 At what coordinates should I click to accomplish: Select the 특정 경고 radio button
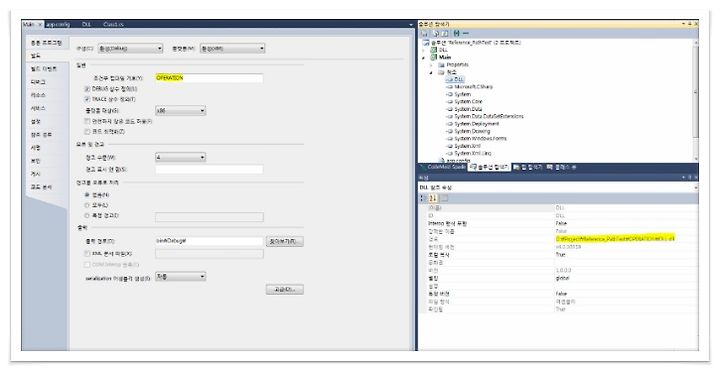pyautogui.click(x=87, y=215)
